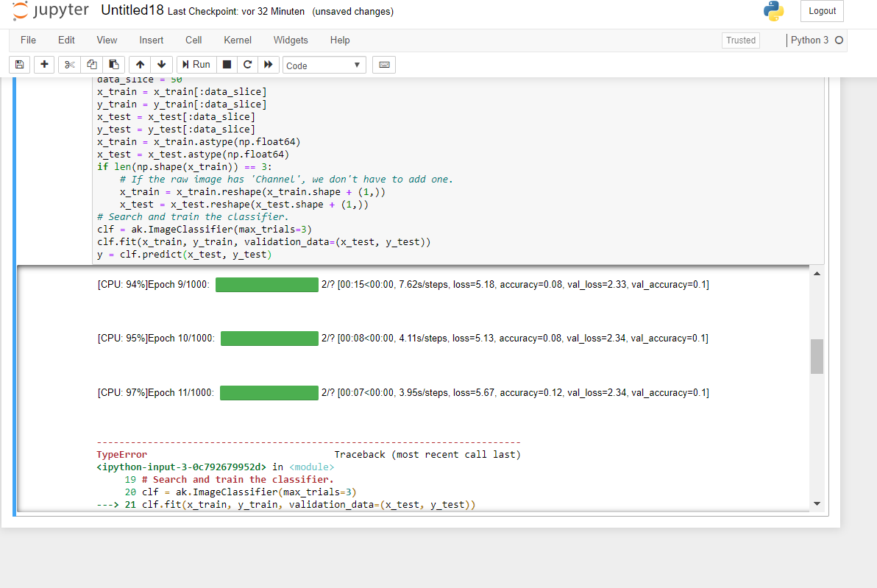Image resolution: width=877 pixels, height=588 pixels.
Task: Open the Cell menu
Action: coord(193,40)
